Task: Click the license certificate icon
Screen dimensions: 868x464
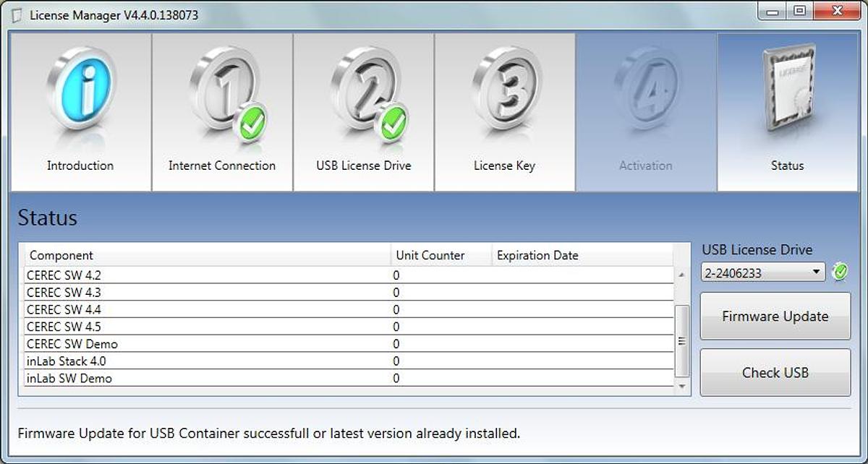Action: 789,88
